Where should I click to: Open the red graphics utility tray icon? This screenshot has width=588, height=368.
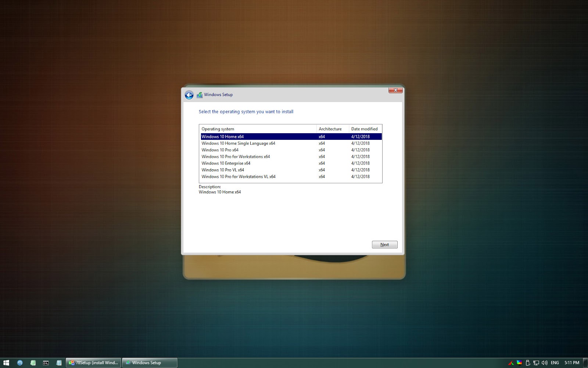[511, 362]
